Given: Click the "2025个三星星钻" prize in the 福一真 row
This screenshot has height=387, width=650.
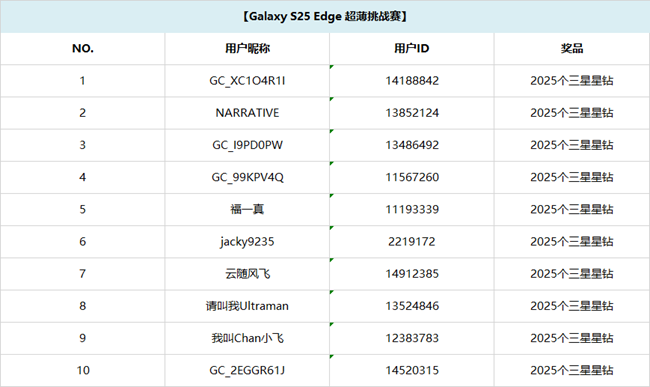Looking at the screenshot, I should tap(572, 209).
